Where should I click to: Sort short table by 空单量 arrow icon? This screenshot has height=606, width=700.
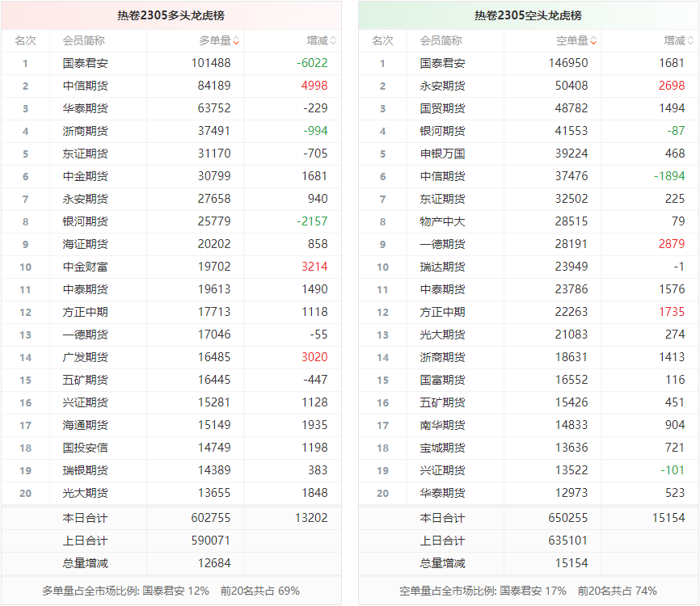tap(593, 40)
